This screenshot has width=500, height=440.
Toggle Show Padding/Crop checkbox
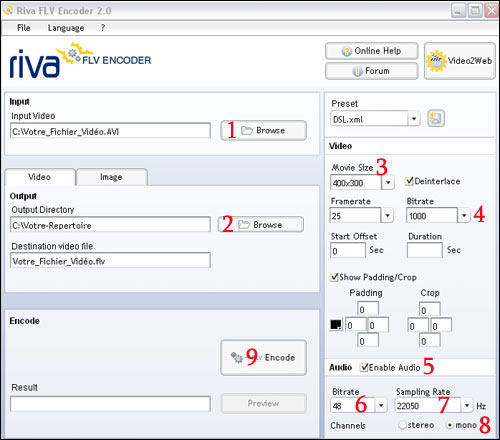[x=334, y=277]
